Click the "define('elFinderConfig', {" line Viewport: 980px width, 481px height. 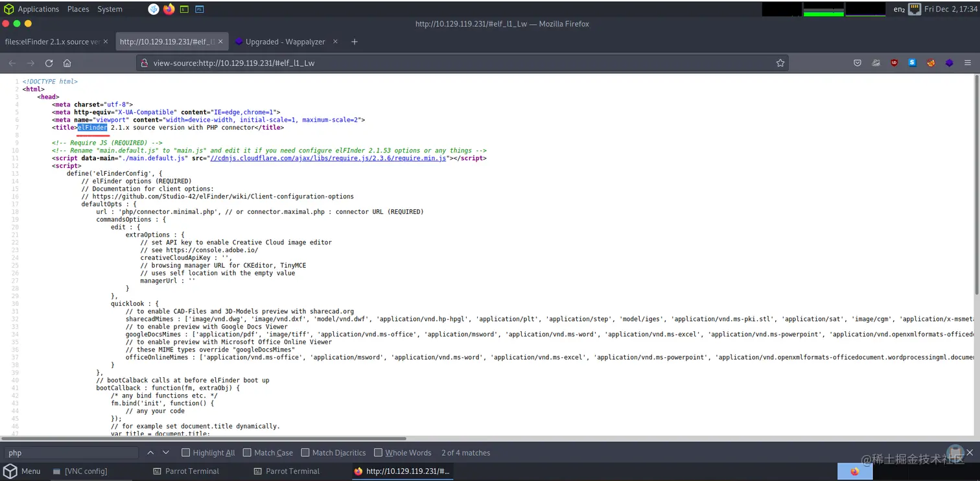pos(115,174)
